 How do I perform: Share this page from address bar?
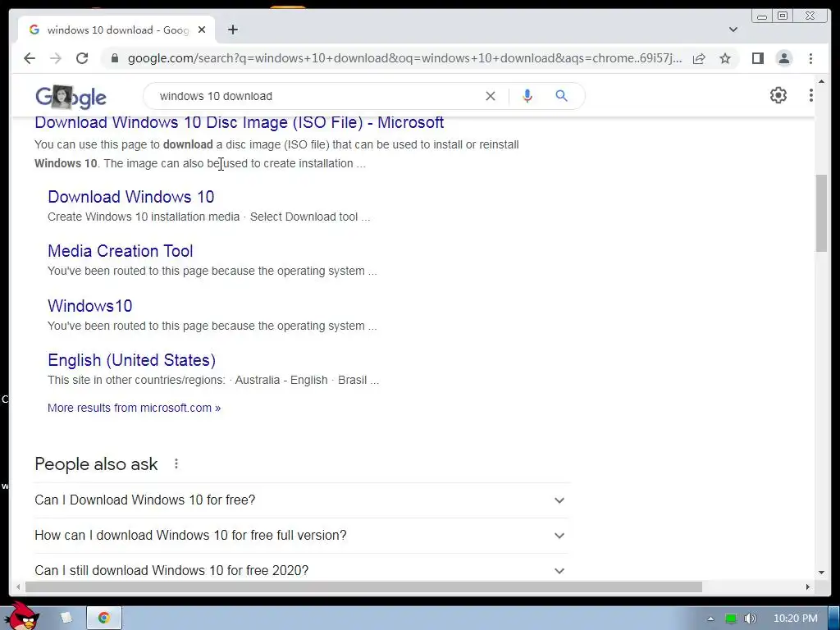[699, 58]
